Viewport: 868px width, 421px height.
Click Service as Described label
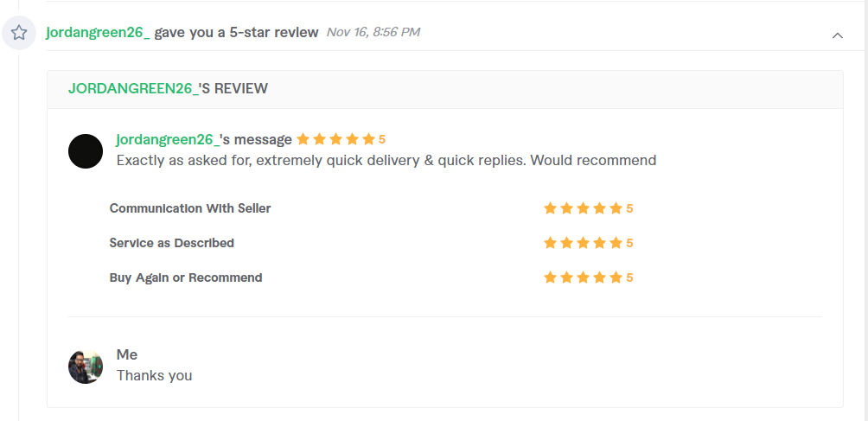click(x=171, y=243)
